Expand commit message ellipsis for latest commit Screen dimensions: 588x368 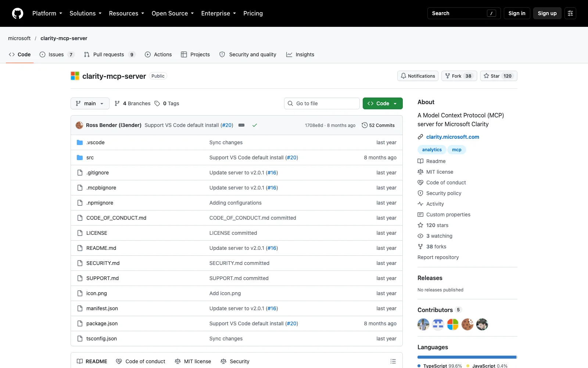click(x=241, y=125)
